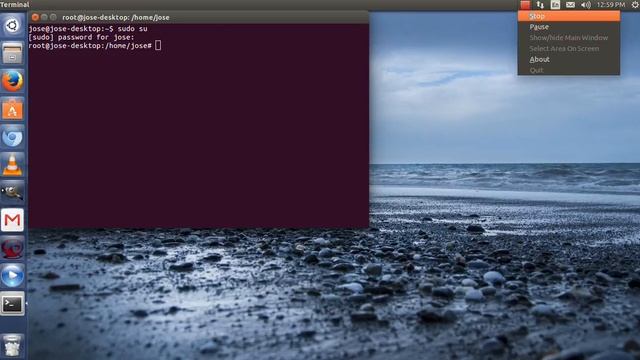The image size is (640, 360).
Task: Open the keyboard layout indicator
Action: pos(555,5)
